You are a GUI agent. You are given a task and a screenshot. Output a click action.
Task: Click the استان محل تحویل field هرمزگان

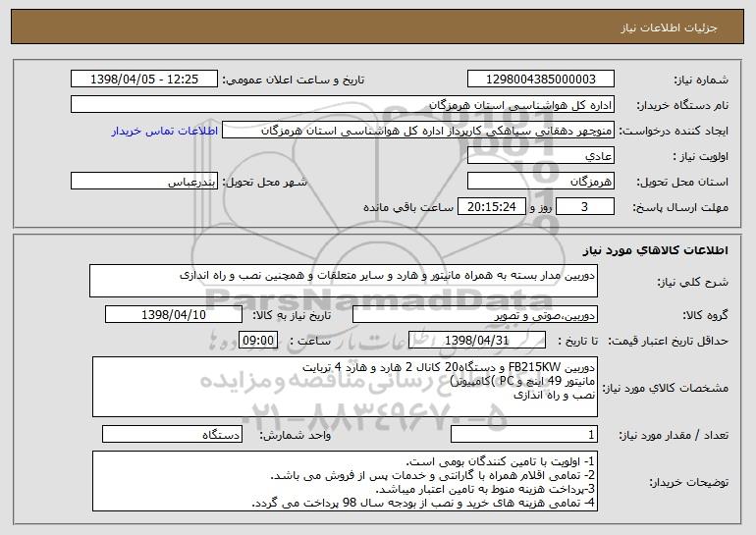point(540,182)
